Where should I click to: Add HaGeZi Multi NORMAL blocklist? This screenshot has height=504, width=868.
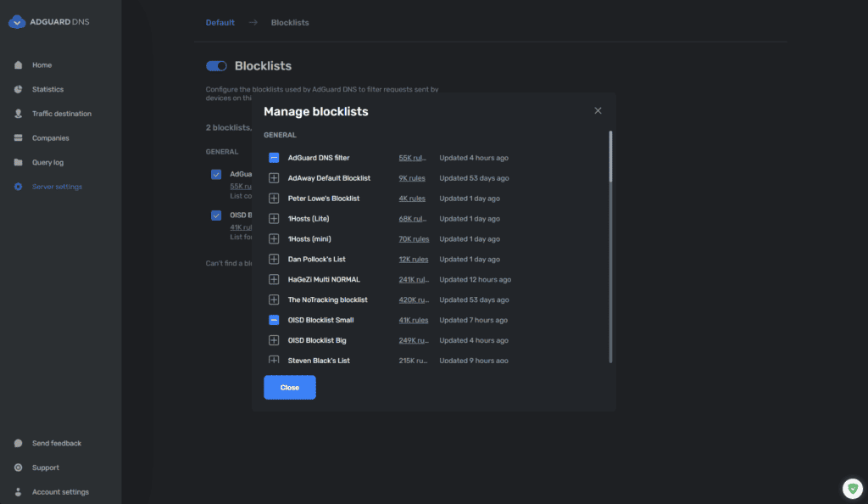(274, 279)
